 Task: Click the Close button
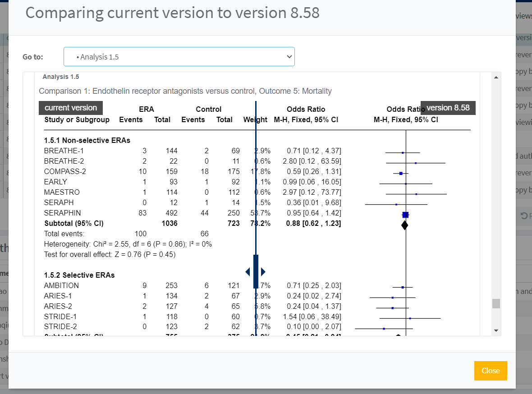point(490,371)
